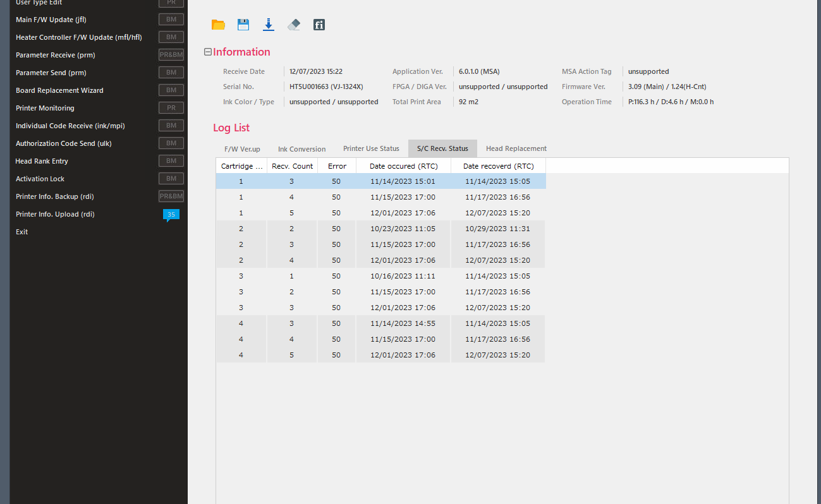Click Exit in the sidebar
The width and height of the screenshot is (821, 504).
tap(22, 232)
